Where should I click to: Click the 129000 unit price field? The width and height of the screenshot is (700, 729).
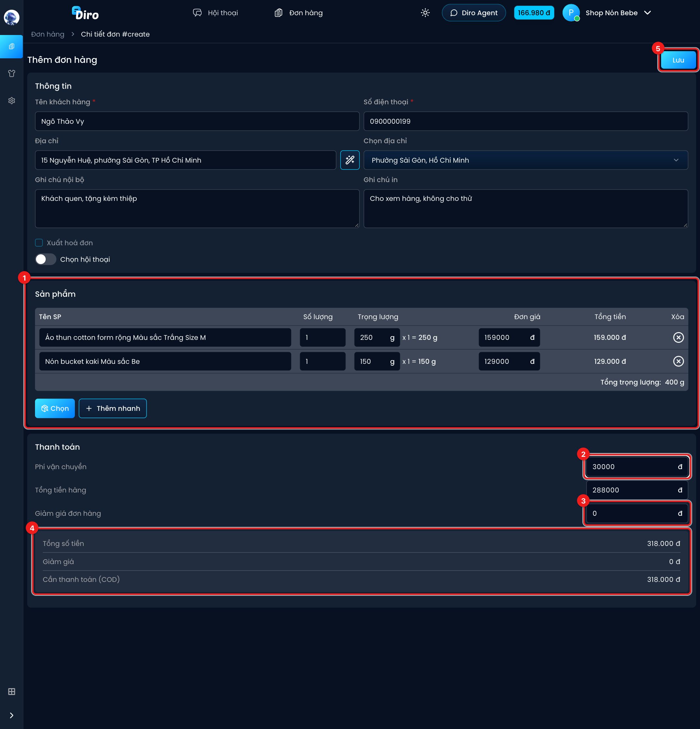tap(509, 361)
